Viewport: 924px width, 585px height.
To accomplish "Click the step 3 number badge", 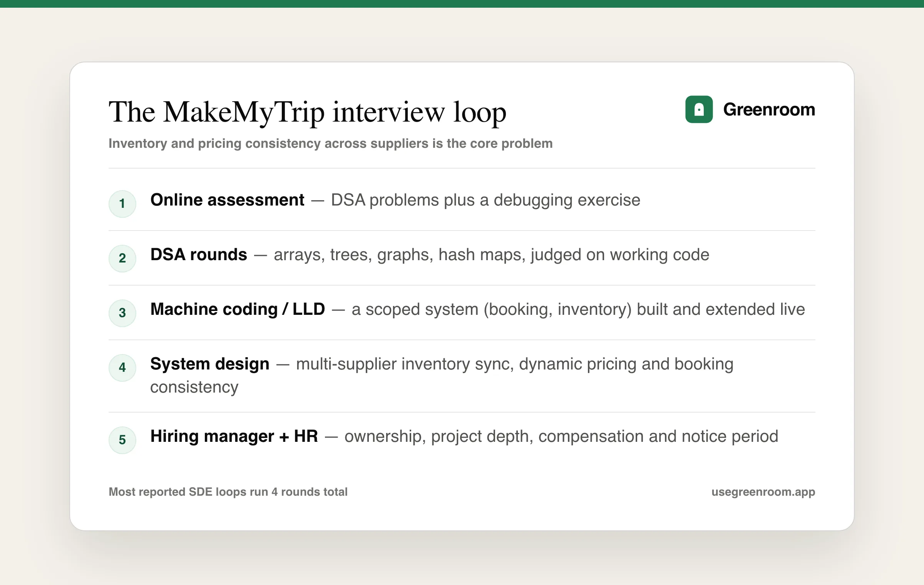I will pyautogui.click(x=122, y=313).
